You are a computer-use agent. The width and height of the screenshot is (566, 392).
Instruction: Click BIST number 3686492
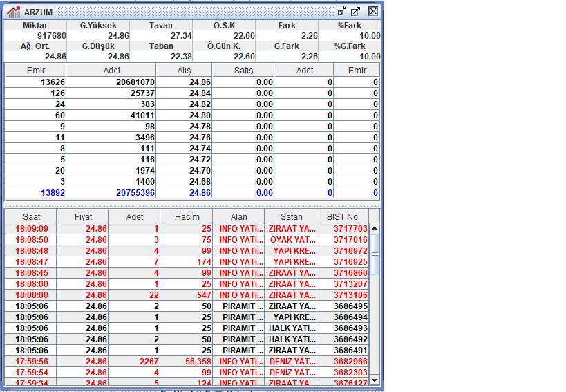[350, 339]
